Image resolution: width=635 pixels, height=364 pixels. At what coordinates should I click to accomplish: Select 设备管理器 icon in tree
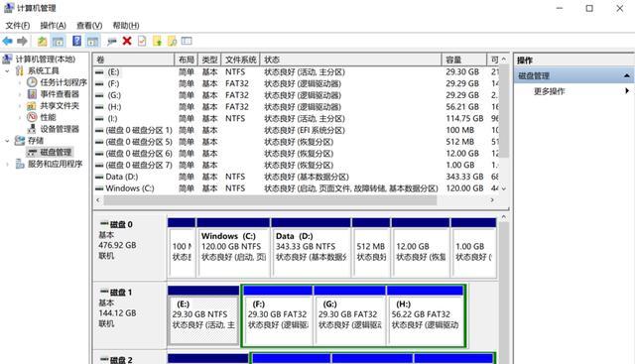32,129
